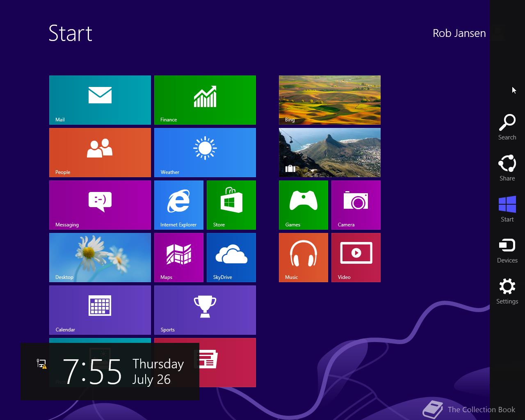Viewport: 525px width, 420px height.
Task: Click the network warning status icon
Action: click(x=41, y=363)
